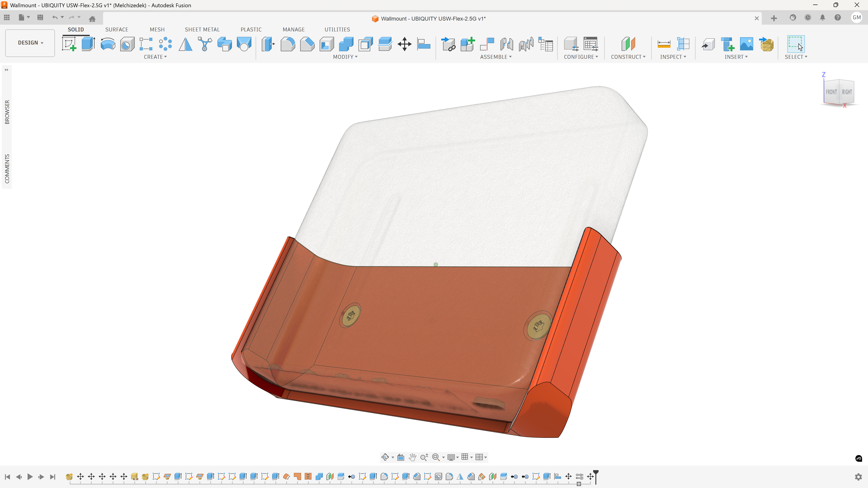Add a new design tab

point(774,18)
